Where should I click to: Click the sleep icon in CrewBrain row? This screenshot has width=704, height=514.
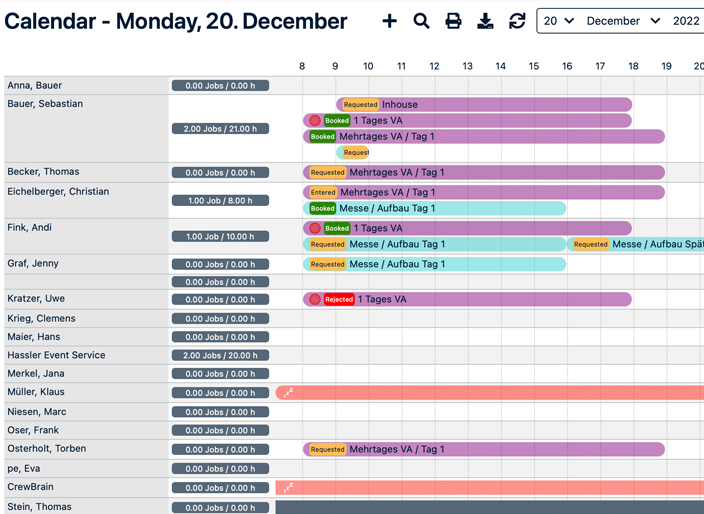point(288,488)
